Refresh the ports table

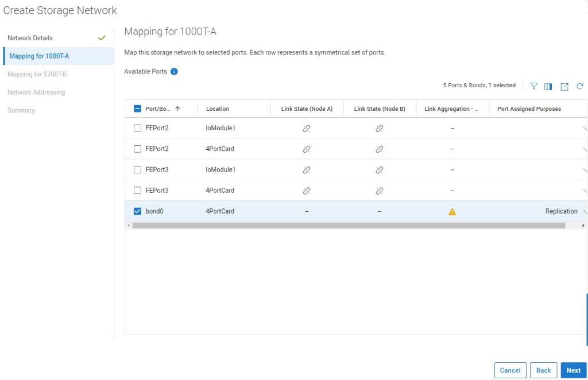(x=580, y=86)
